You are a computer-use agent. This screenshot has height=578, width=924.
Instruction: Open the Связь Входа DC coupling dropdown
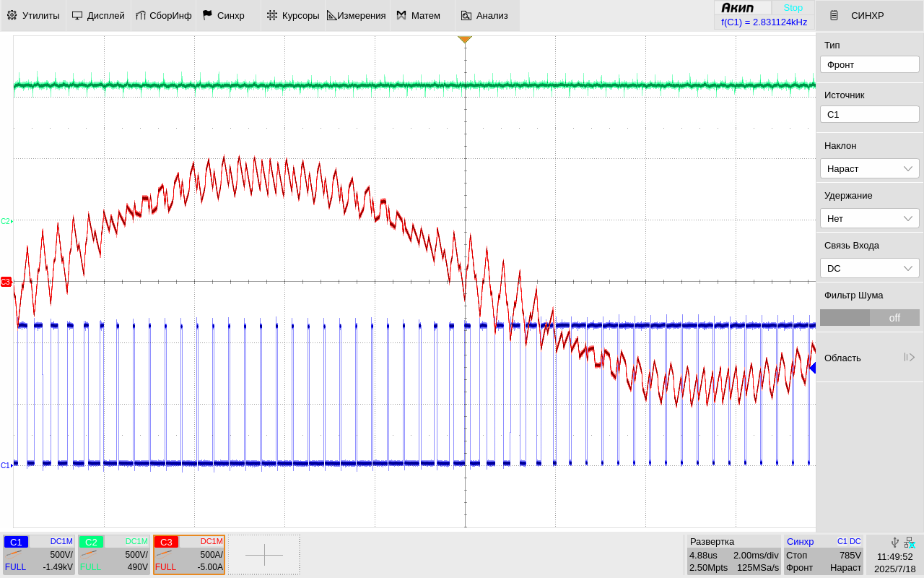click(x=869, y=268)
